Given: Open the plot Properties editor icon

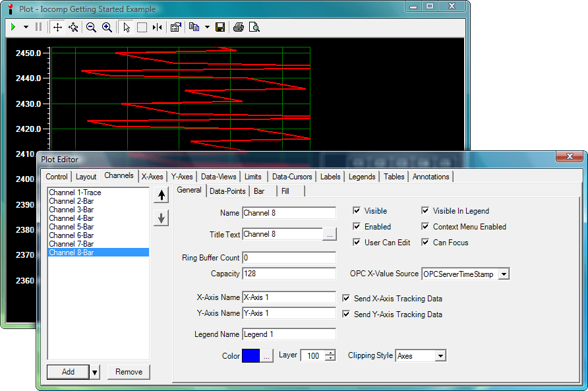Looking at the screenshot, I should (176, 27).
